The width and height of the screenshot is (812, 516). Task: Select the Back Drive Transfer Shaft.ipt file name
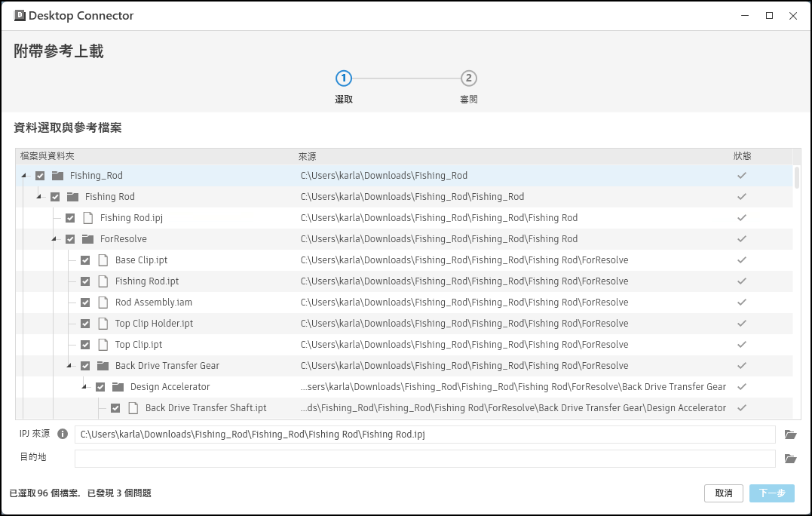(206, 407)
